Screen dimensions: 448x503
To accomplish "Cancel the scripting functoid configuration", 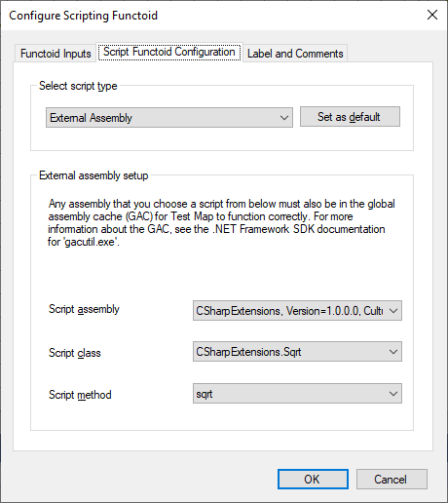I will (392, 479).
